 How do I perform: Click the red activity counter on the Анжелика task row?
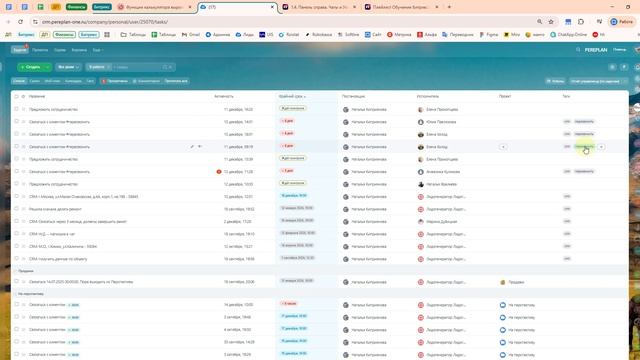click(x=219, y=172)
